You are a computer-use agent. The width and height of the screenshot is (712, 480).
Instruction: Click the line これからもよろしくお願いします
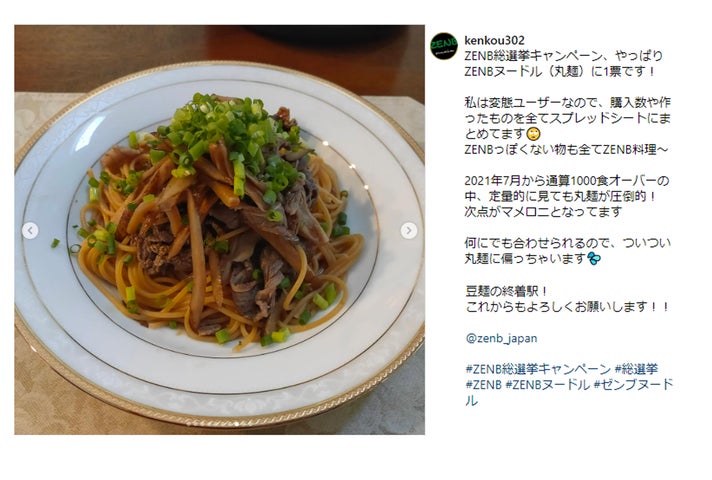[x=567, y=307]
